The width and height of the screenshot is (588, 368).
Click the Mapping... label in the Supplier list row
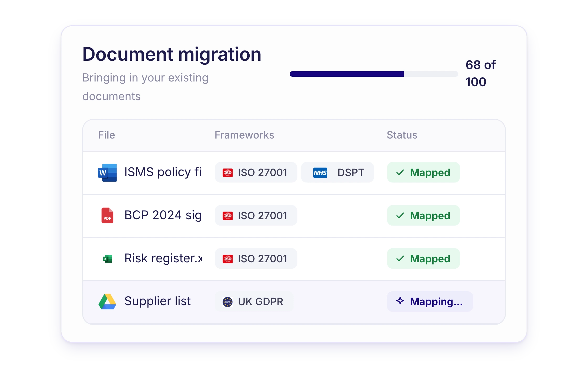click(x=436, y=301)
